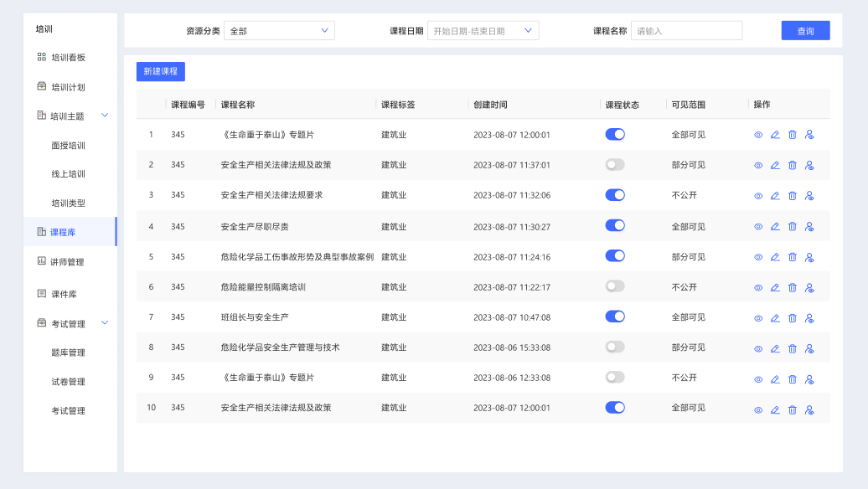Open the view icon for 《生命重于泰山》专题片
This screenshot has width=868, height=489.
pos(758,134)
